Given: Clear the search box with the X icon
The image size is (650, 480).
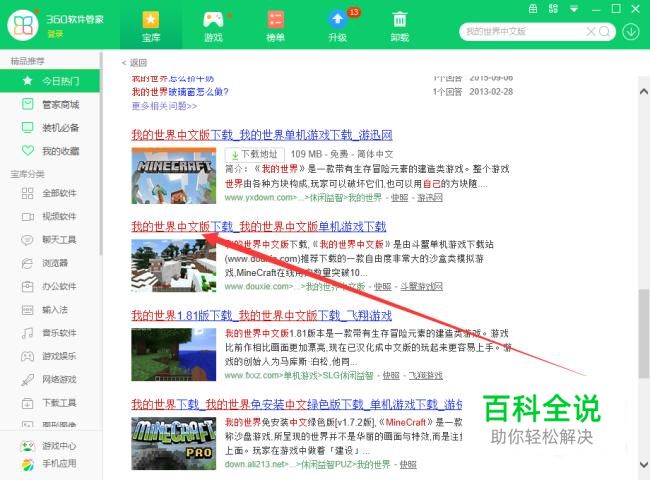Looking at the screenshot, I should click(591, 32).
